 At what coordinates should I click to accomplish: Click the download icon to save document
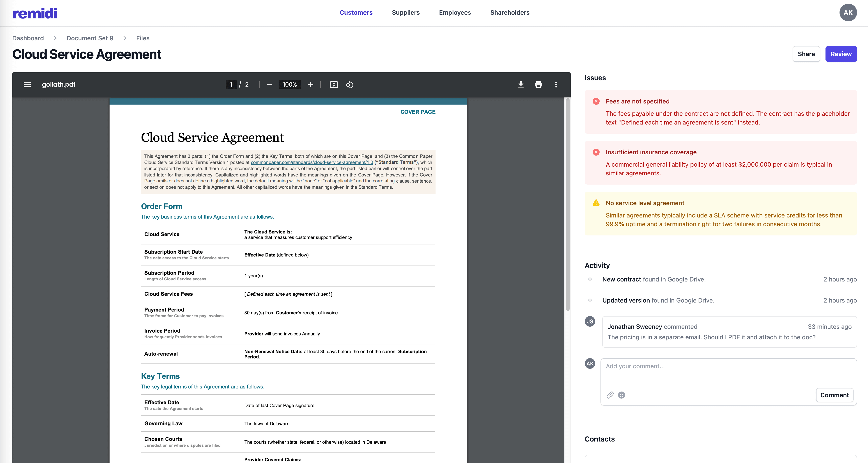[x=520, y=84]
